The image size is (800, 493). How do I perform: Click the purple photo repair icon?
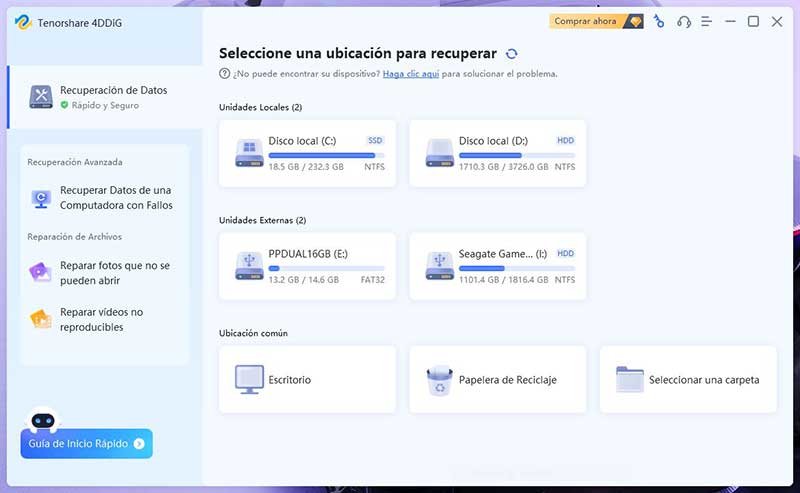[x=40, y=272]
